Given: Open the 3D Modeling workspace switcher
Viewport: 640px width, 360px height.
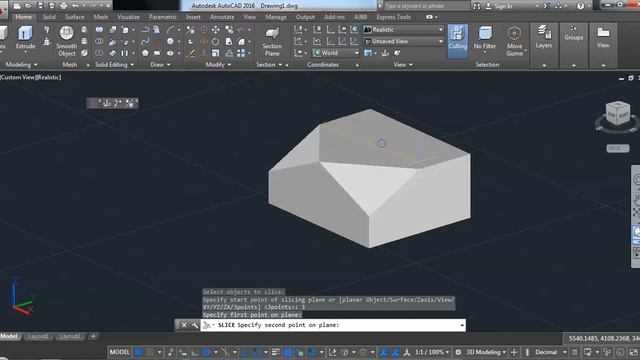Looking at the screenshot, I should pyautogui.click(x=486, y=352).
